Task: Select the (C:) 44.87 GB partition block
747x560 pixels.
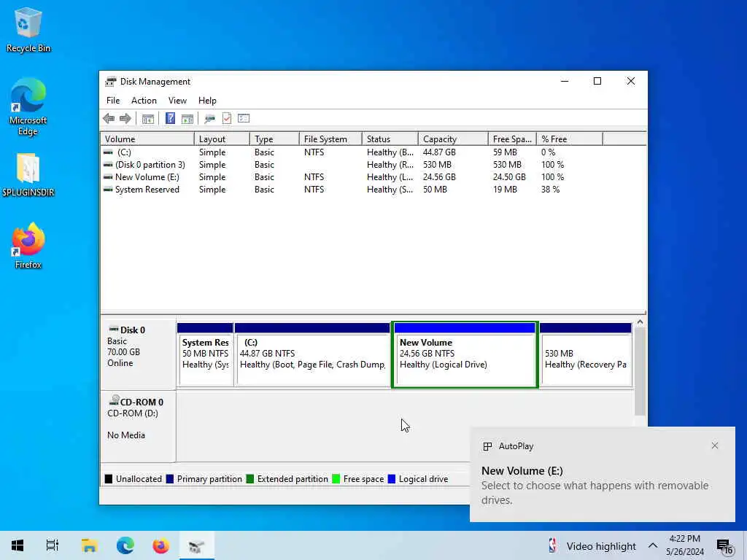Action: point(312,355)
